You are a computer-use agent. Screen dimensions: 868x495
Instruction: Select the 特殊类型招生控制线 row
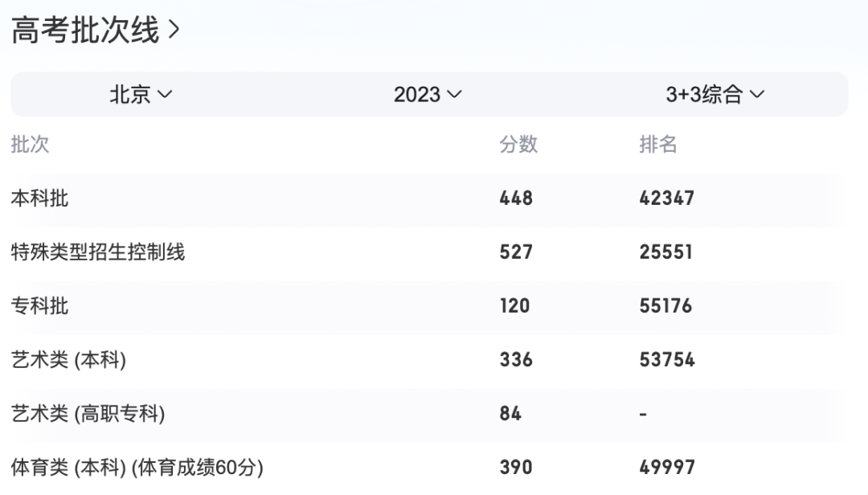(98, 252)
